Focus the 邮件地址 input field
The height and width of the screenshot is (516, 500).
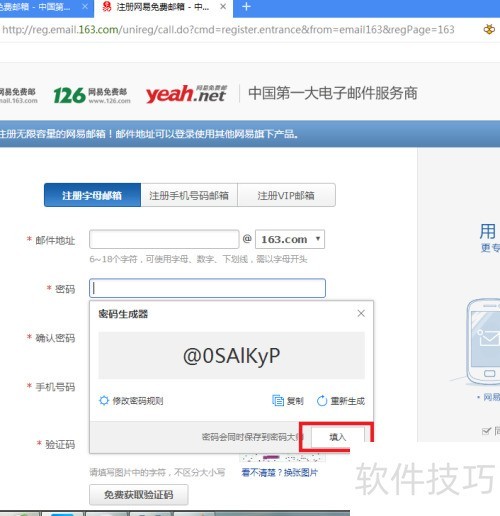coord(164,239)
